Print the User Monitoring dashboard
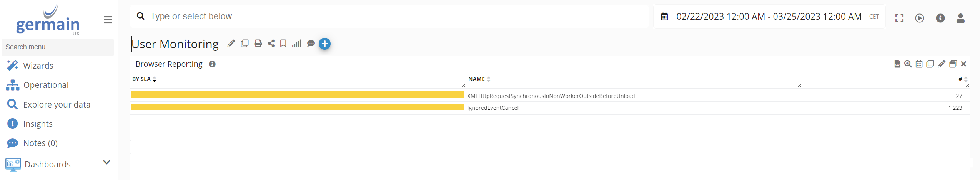 tap(258, 44)
